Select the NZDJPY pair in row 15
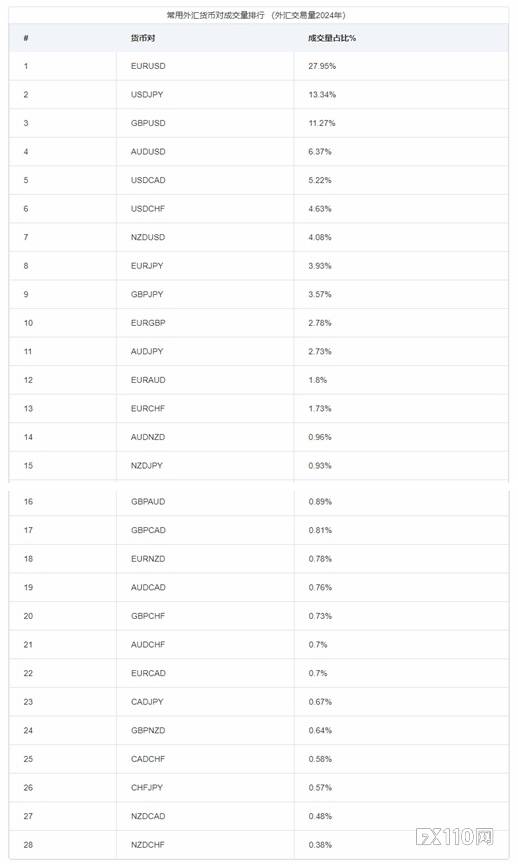518x867 pixels. (x=147, y=466)
